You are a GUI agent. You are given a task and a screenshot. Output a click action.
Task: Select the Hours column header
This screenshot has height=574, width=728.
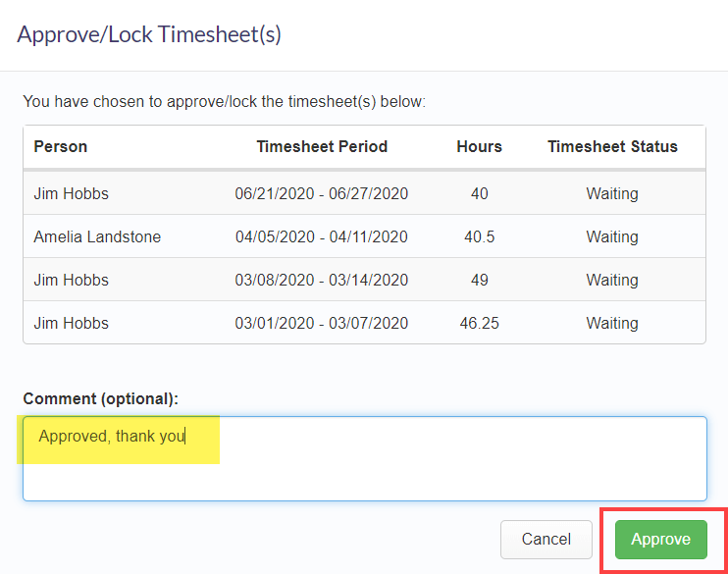pos(479,147)
